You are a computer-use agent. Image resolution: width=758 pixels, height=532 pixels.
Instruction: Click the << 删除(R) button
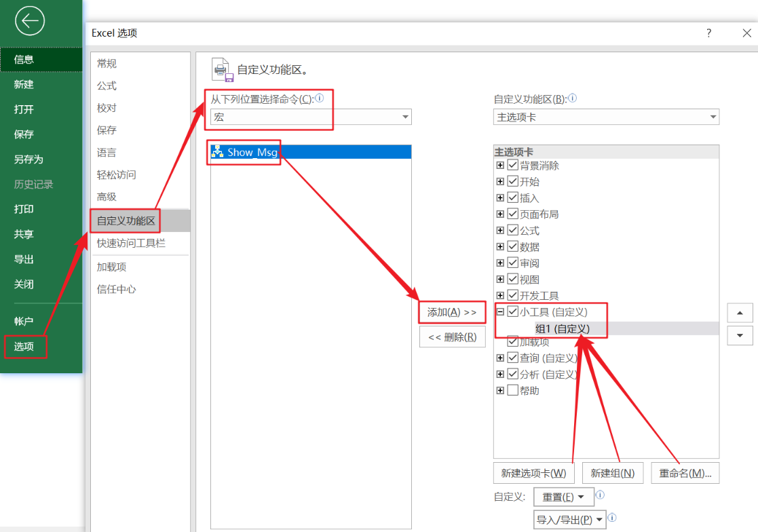click(x=453, y=337)
